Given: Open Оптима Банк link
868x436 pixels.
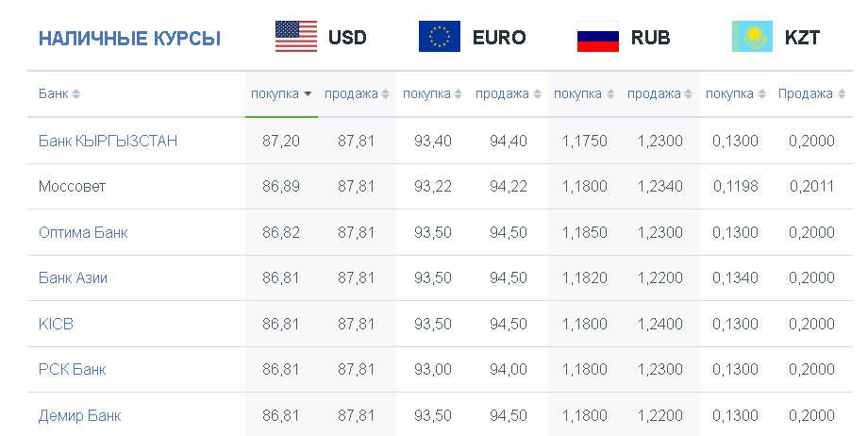Looking at the screenshot, I should click(x=83, y=232).
